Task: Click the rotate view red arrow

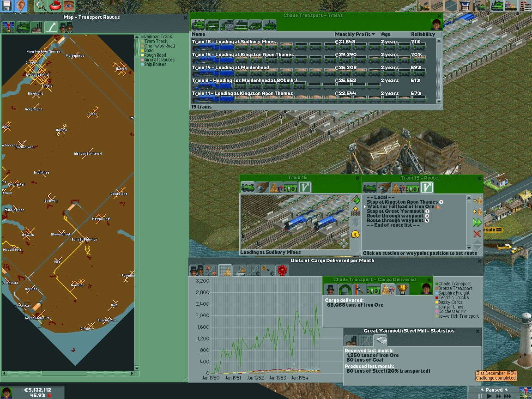Action: pos(54,6)
